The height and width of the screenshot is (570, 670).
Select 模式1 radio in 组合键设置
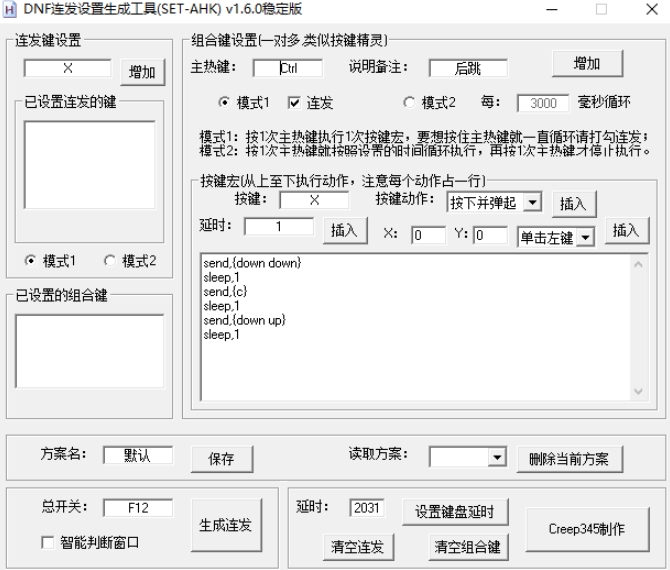click(223, 103)
